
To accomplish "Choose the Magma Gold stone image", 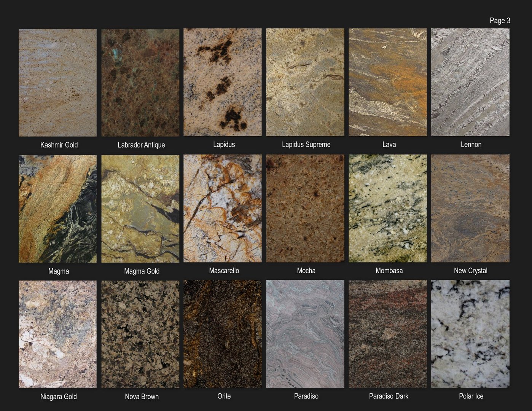I will [140, 209].
